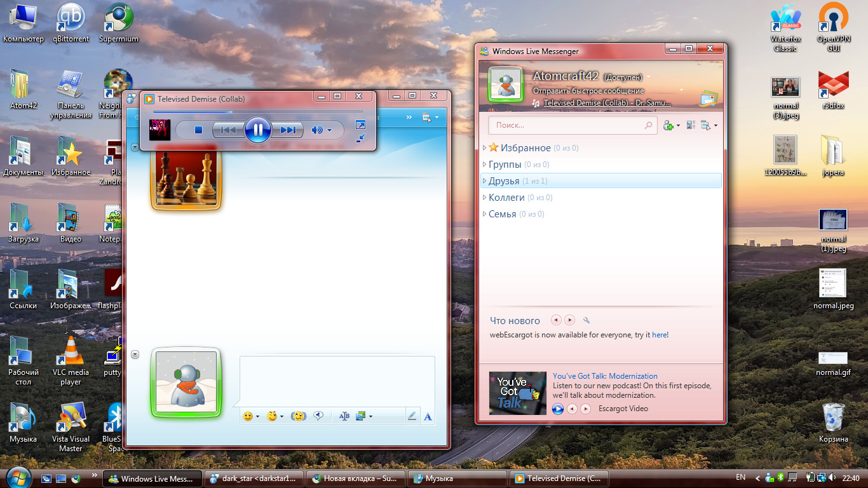This screenshot has height=488, width=868.
Task: Switch media player to compact mode
Action: (x=360, y=137)
